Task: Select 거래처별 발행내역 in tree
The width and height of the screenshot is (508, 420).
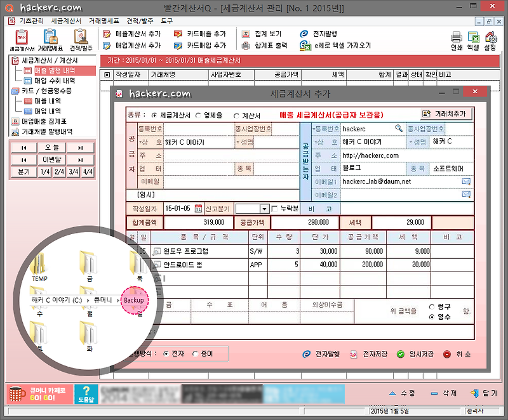Action: 47,132
